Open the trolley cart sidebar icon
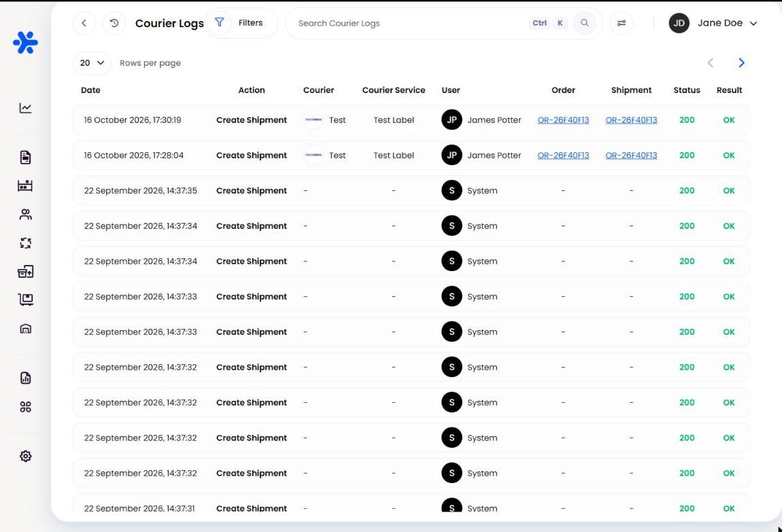This screenshot has width=782, height=532. [25, 300]
